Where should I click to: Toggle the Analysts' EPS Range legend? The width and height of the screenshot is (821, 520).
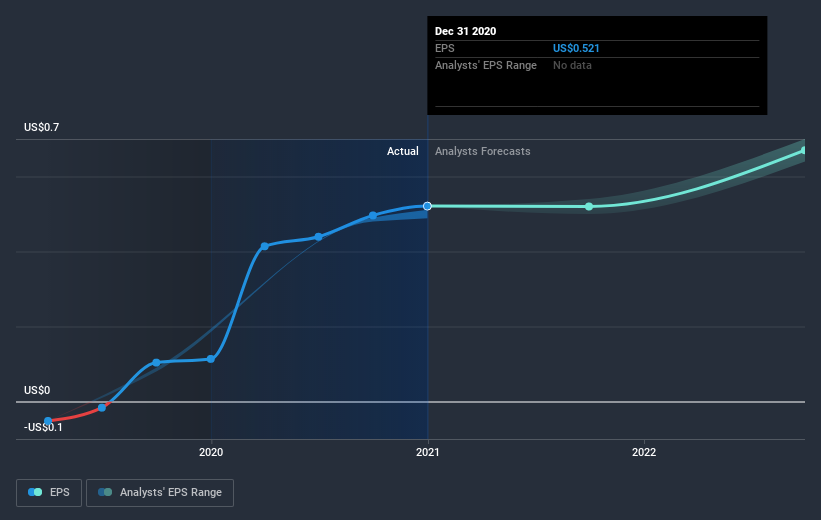pyautogui.click(x=160, y=492)
